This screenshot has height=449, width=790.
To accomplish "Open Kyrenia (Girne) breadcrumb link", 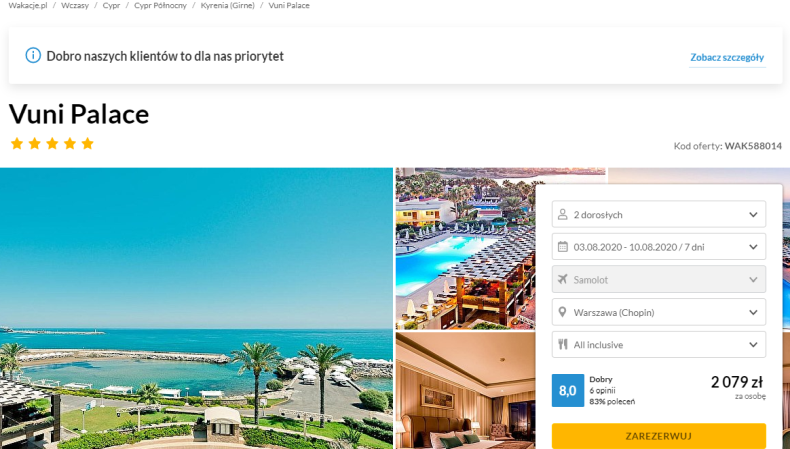I will point(228,6).
